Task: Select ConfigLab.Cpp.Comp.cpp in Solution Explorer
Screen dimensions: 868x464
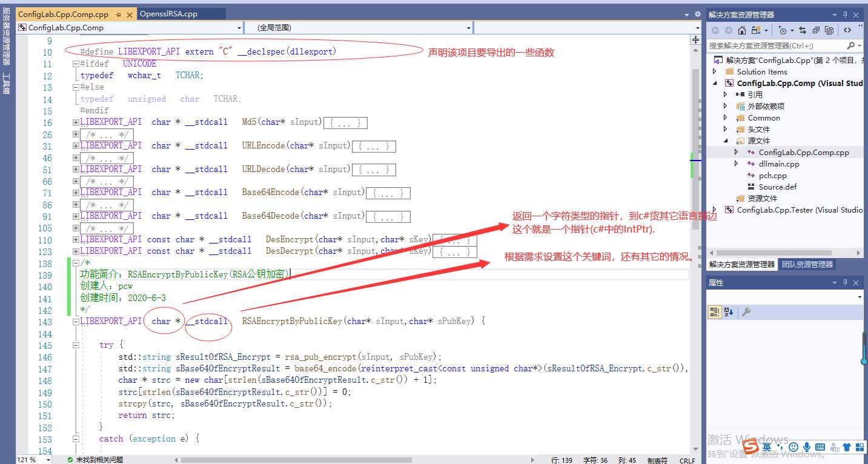Action: tap(804, 153)
